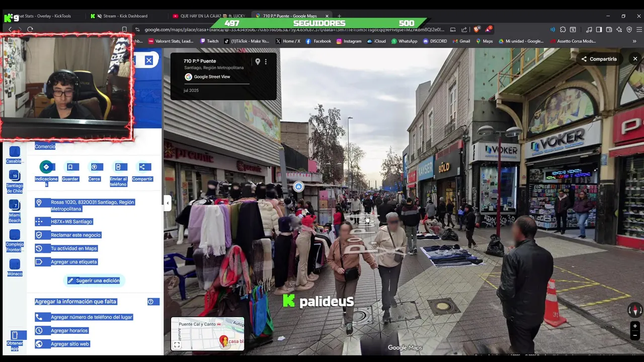Collapse the side panel arrow
The image size is (644, 362).
(167, 203)
